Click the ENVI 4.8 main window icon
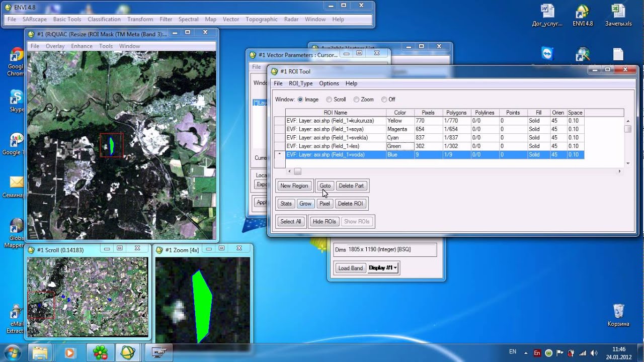The image size is (644, 362). (x=8, y=7)
